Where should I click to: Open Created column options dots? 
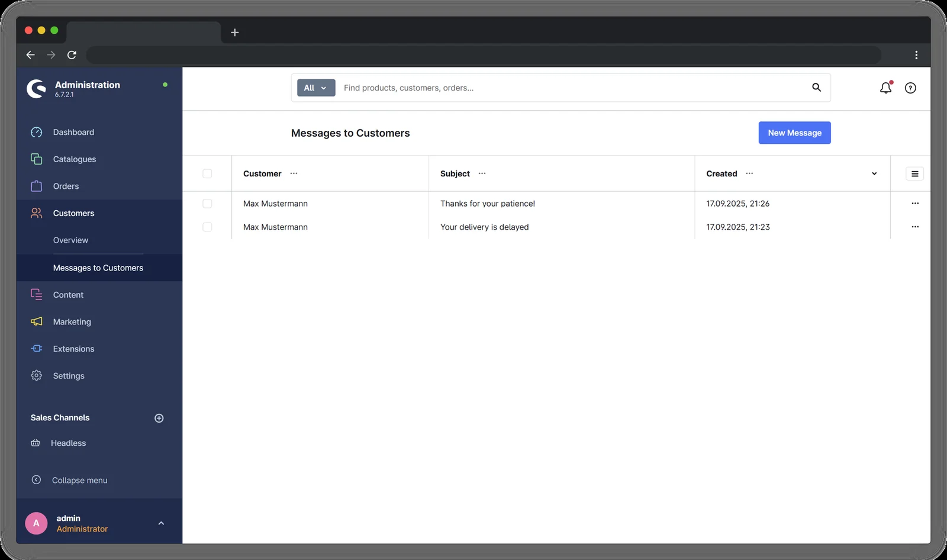[x=749, y=173]
